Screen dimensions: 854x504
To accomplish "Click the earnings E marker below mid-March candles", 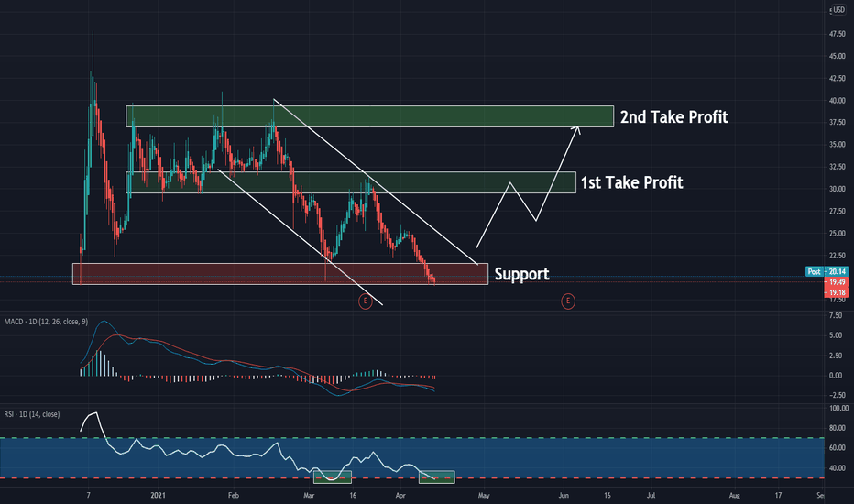I will pos(366,301).
